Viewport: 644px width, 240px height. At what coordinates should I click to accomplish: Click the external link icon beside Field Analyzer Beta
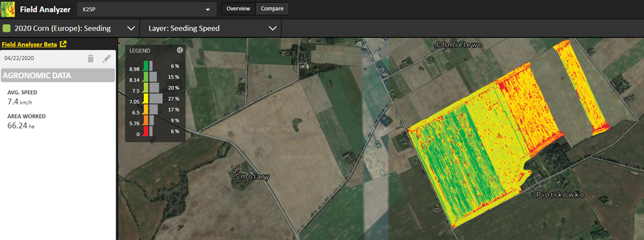point(63,44)
